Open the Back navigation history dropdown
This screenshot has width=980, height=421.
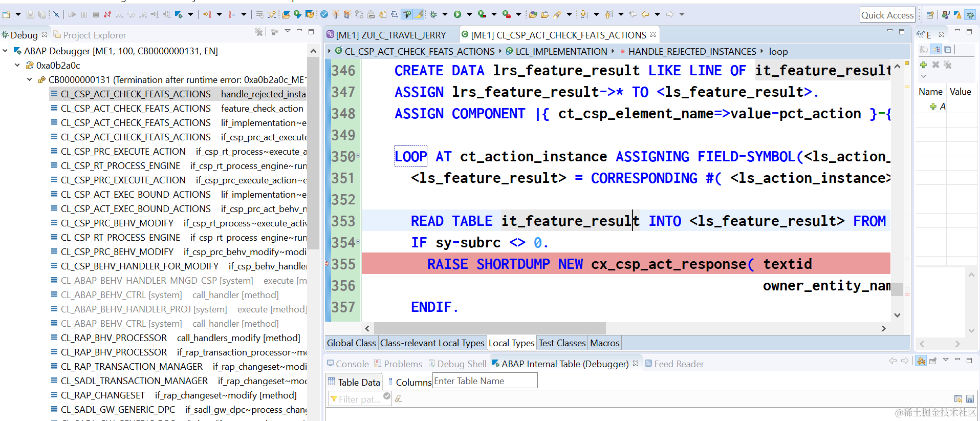point(657,14)
